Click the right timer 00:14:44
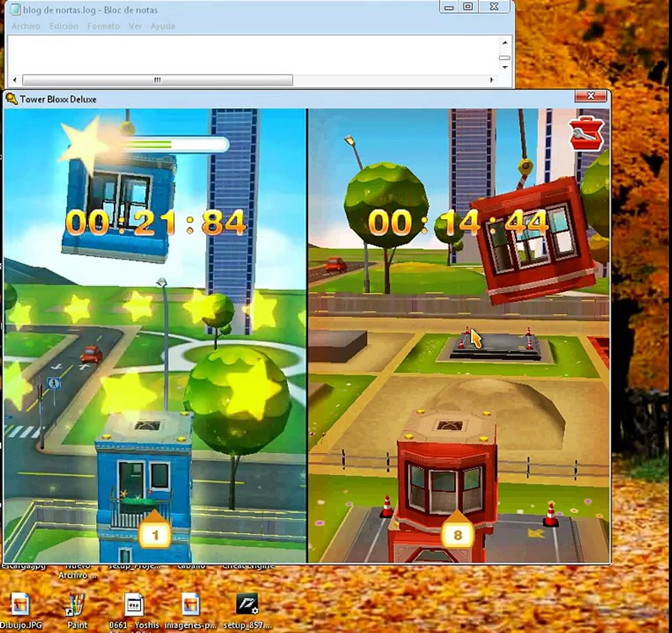 click(458, 223)
